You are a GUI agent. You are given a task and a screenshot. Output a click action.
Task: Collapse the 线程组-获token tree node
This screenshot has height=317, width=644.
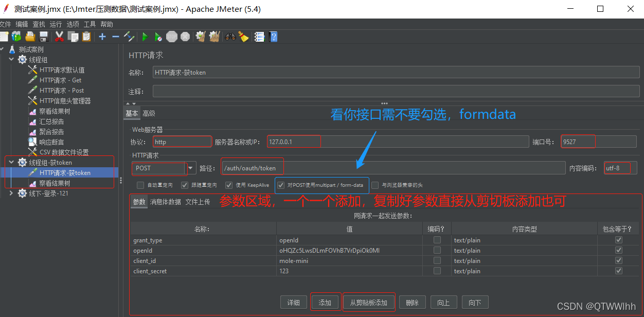pos(11,163)
